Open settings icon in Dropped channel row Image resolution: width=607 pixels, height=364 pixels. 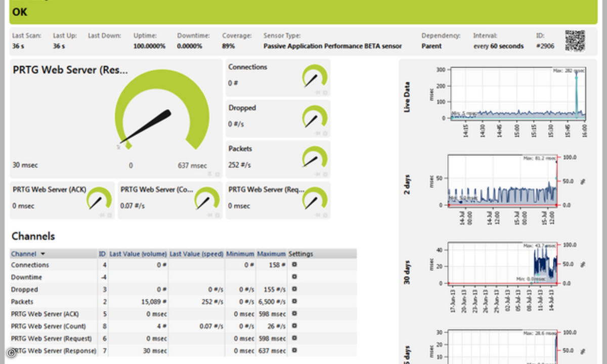pyautogui.click(x=294, y=289)
